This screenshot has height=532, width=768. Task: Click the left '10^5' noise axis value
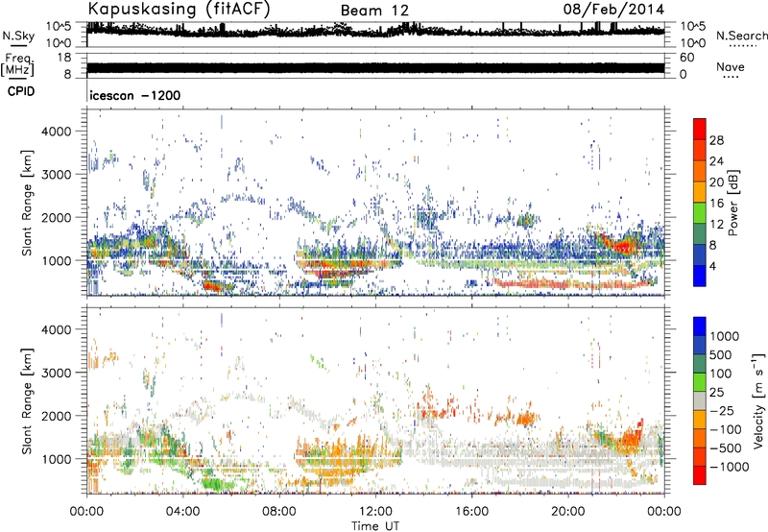[59, 26]
